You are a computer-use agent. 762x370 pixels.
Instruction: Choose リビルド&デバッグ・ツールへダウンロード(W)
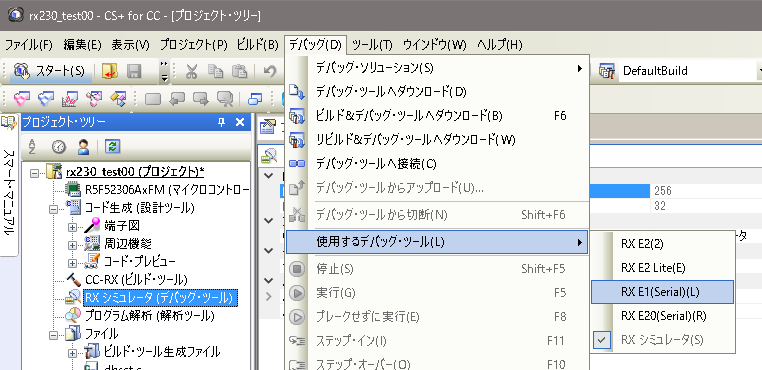436,140
